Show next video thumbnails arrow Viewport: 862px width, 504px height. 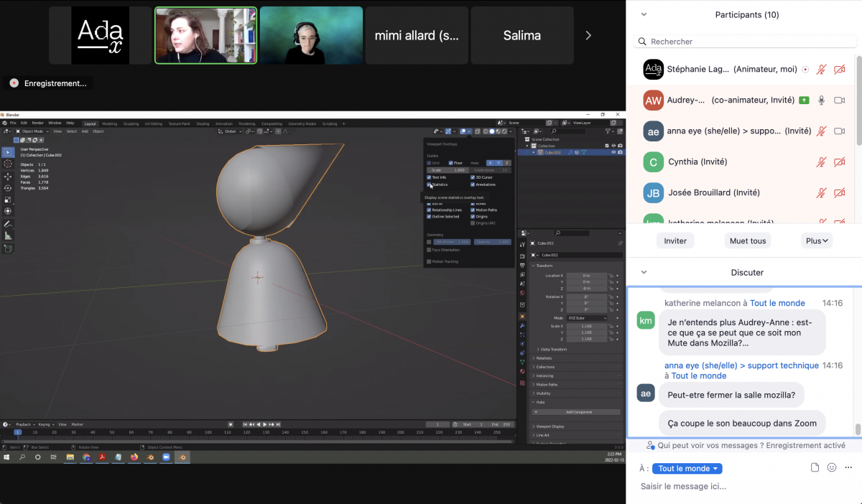[x=589, y=35]
